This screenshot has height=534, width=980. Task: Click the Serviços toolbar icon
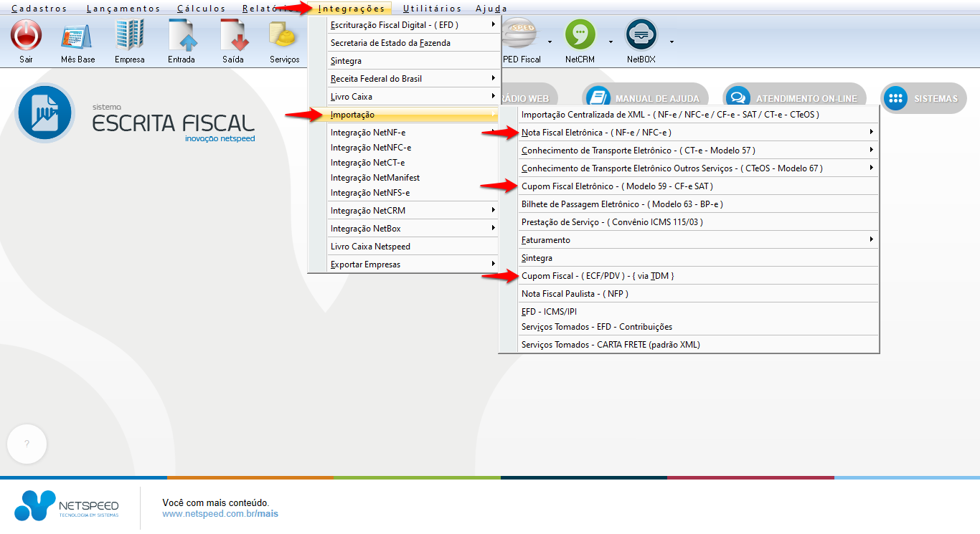click(285, 34)
